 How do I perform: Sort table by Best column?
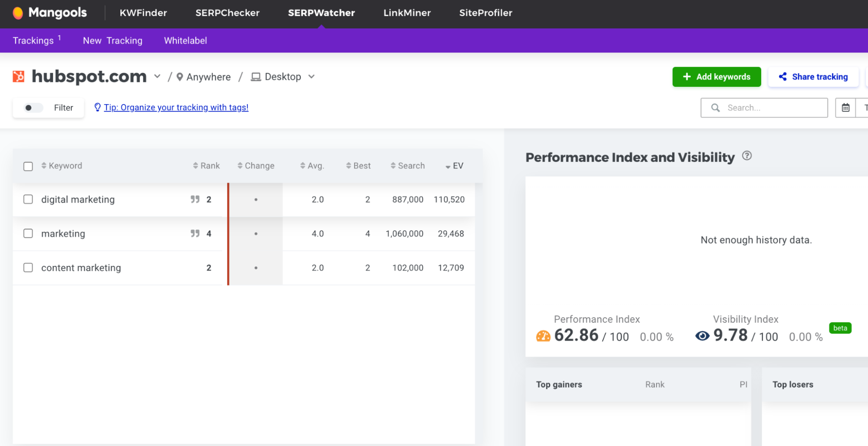point(358,166)
